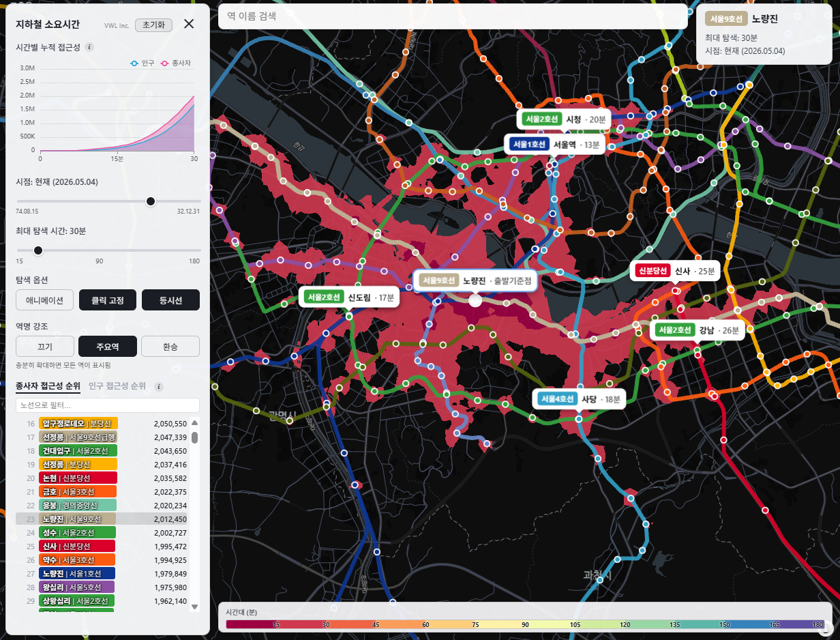The width and height of the screenshot is (840, 640).
Task: Toggle the 등시선 option
Action: (170, 300)
